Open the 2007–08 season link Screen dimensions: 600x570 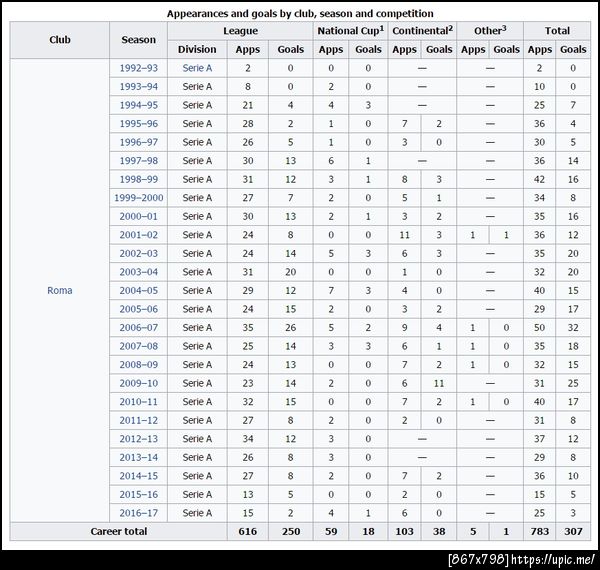pyautogui.click(x=139, y=346)
